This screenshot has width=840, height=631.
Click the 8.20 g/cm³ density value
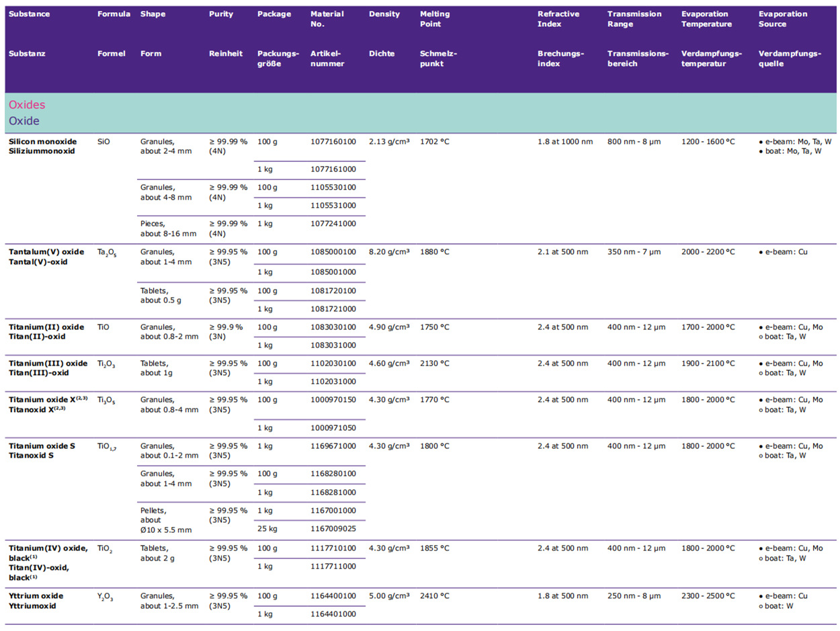point(389,252)
